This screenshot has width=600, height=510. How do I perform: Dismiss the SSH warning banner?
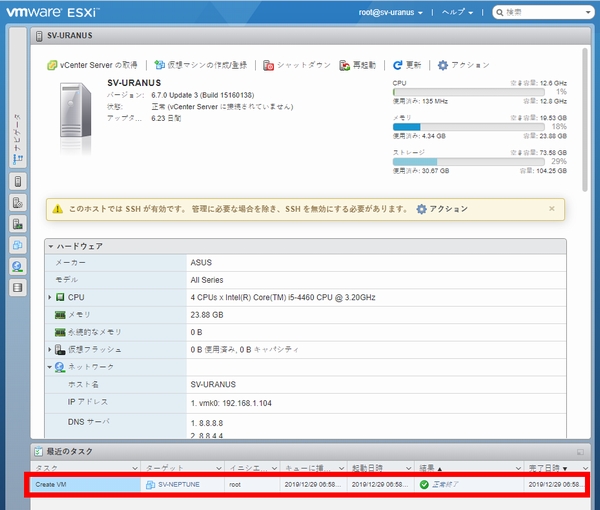552,209
